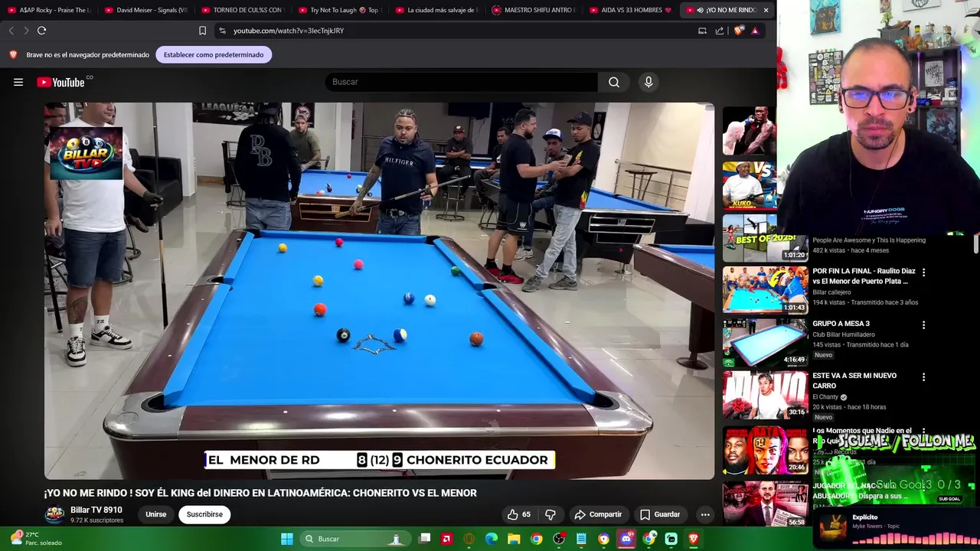
Task: Switch to the A$AP Rocky - Praise The Lord tab
Action: 48,10
